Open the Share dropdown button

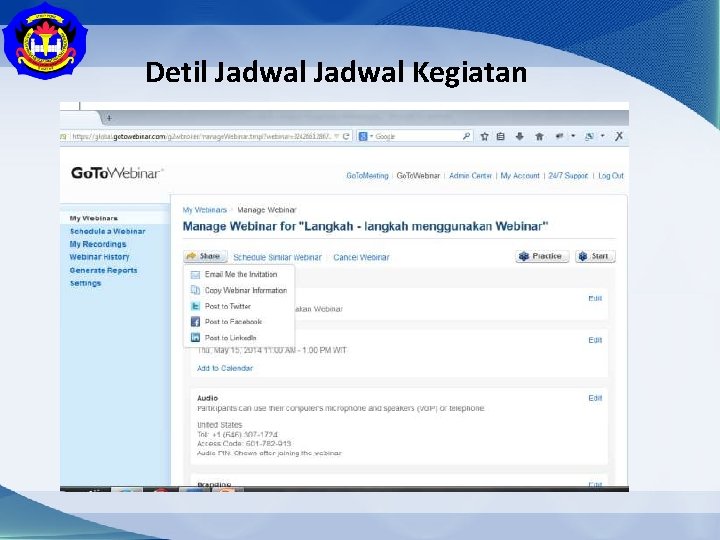(x=205, y=256)
